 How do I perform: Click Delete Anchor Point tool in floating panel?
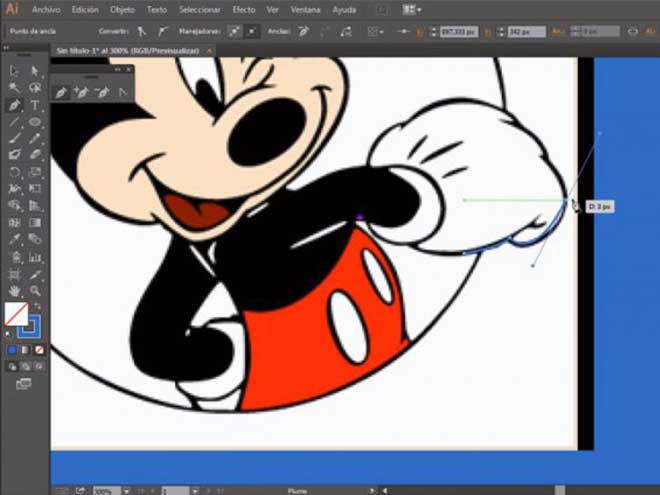click(101, 92)
